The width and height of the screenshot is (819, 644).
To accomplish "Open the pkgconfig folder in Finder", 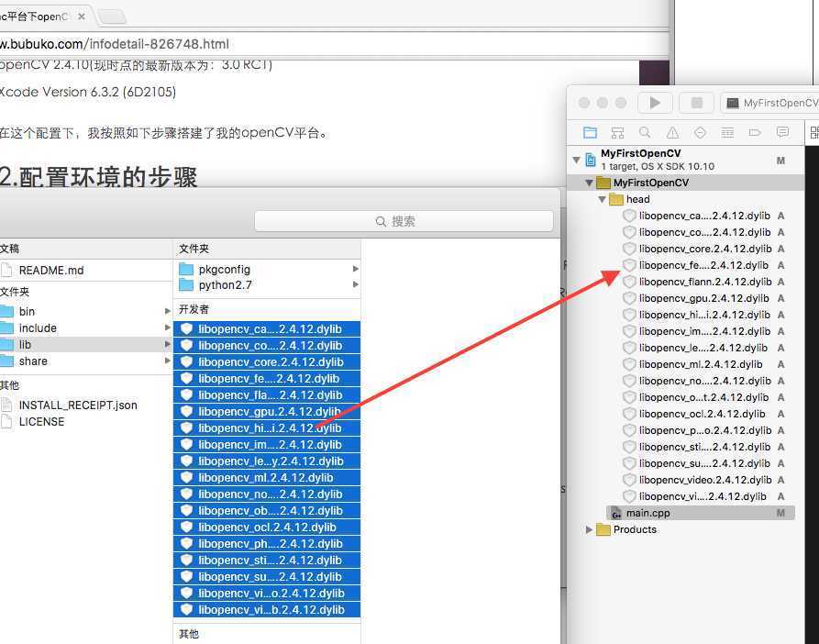I will (224, 270).
